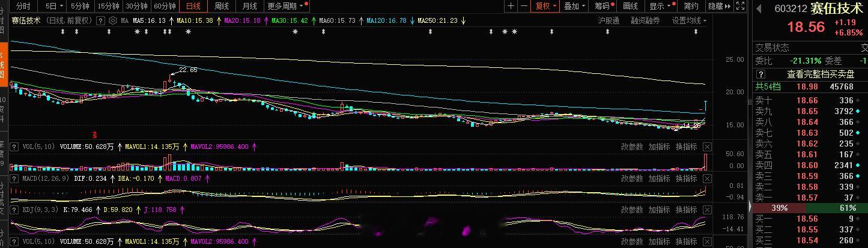The image size is (868, 248).
Task: Click 换指标 in KDJ panel
Action: (687, 210)
